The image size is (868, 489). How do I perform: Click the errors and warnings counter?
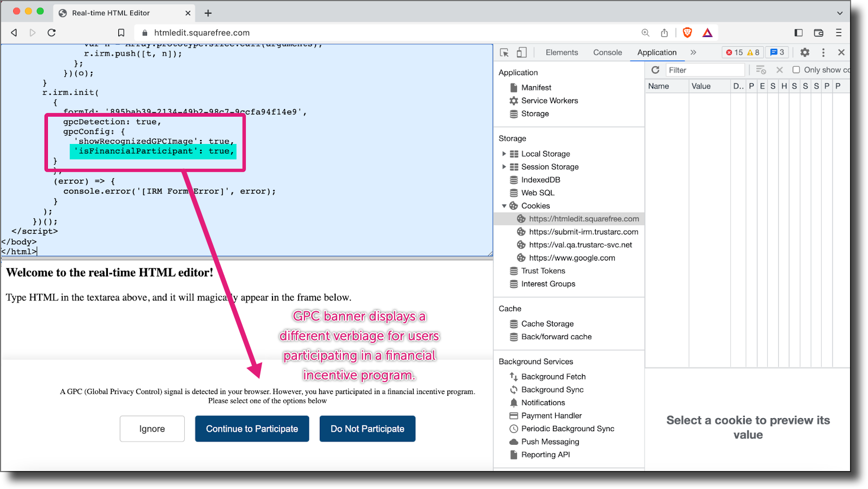743,52
